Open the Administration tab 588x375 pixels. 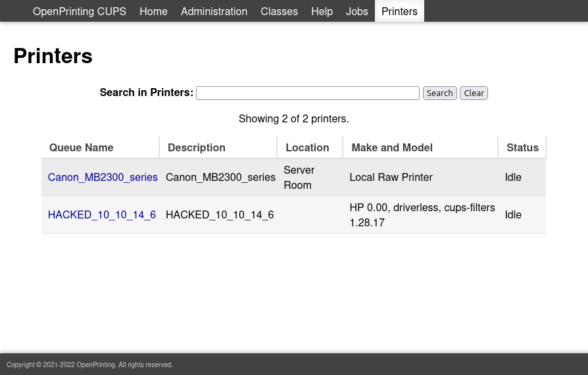coord(214,11)
